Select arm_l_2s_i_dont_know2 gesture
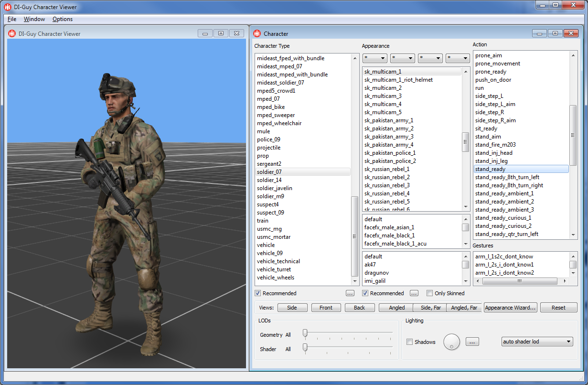This screenshot has width=588, height=385. point(504,273)
